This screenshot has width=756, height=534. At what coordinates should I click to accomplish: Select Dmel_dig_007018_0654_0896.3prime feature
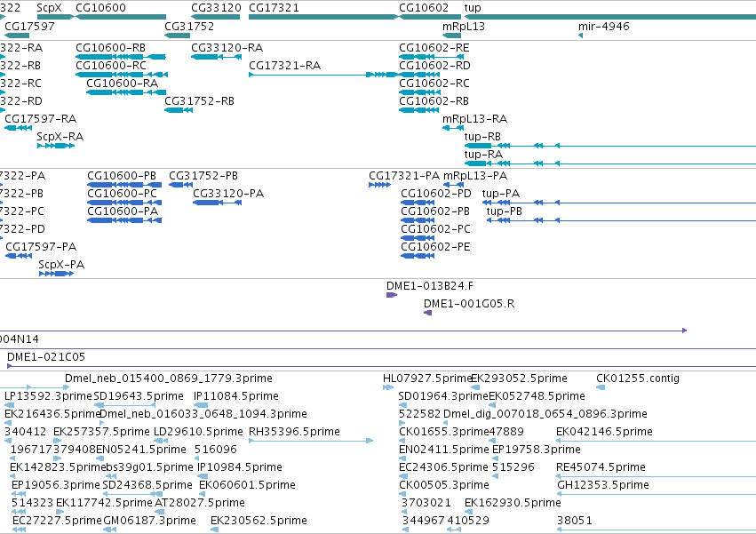click(545, 414)
